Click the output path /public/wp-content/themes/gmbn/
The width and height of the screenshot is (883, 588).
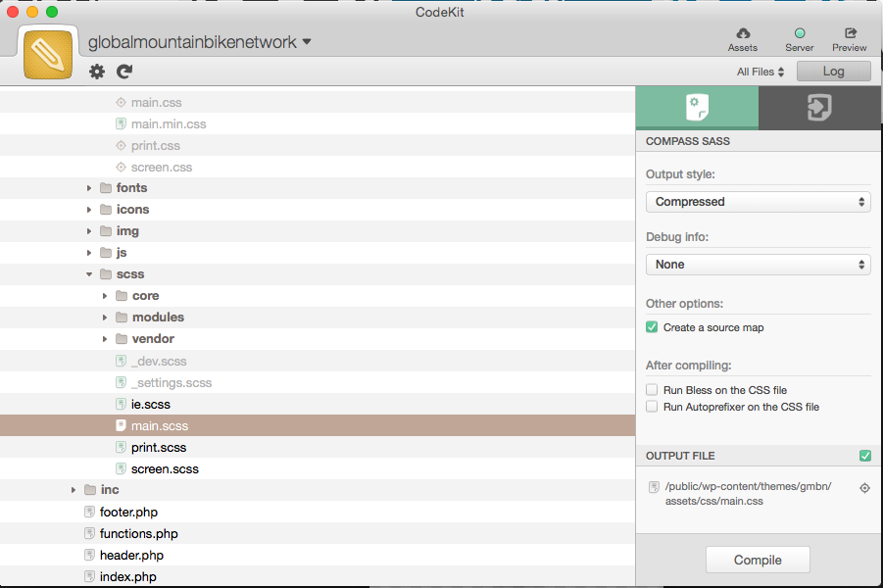coord(748,487)
